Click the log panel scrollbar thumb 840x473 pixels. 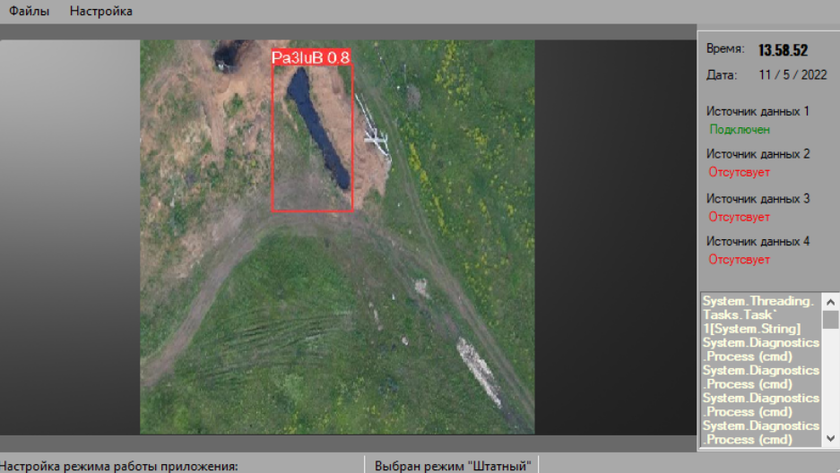[831, 319]
